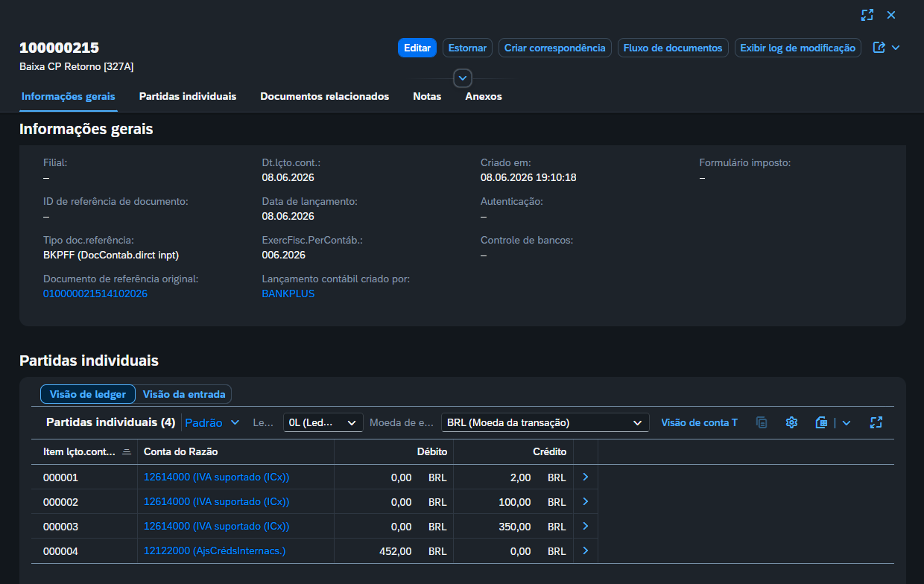Click Criado em value 08.06.2026 19:10:18
Image resolution: width=924 pixels, height=584 pixels.
[528, 177]
